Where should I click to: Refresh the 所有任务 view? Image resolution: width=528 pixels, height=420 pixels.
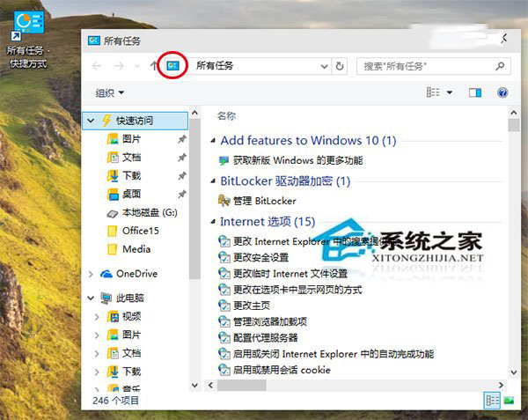pos(340,66)
